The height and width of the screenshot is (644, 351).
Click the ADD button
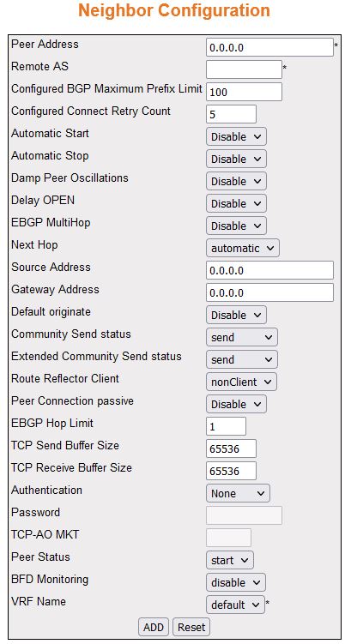coord(154,627)
